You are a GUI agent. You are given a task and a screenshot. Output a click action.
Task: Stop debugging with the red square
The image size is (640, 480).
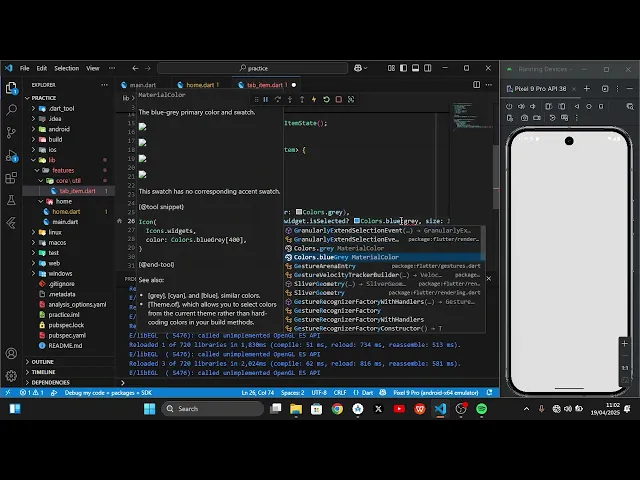pos(338,99)
